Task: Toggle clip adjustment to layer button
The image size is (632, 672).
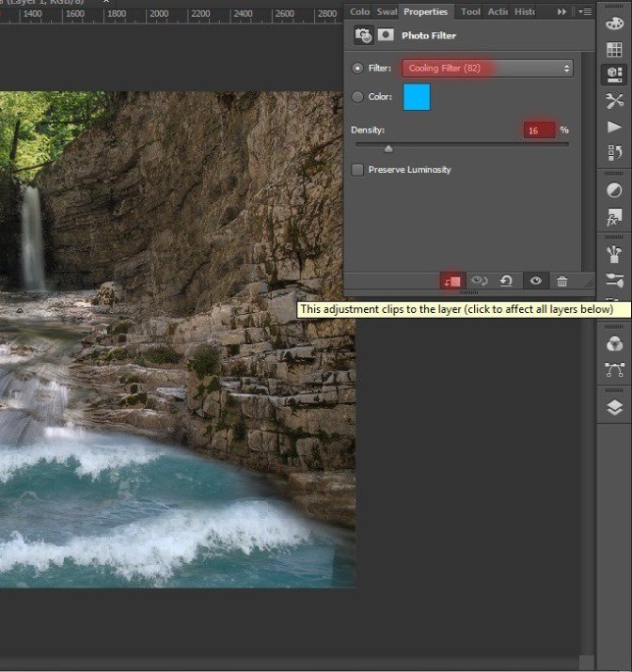Action: pos(452,281)
